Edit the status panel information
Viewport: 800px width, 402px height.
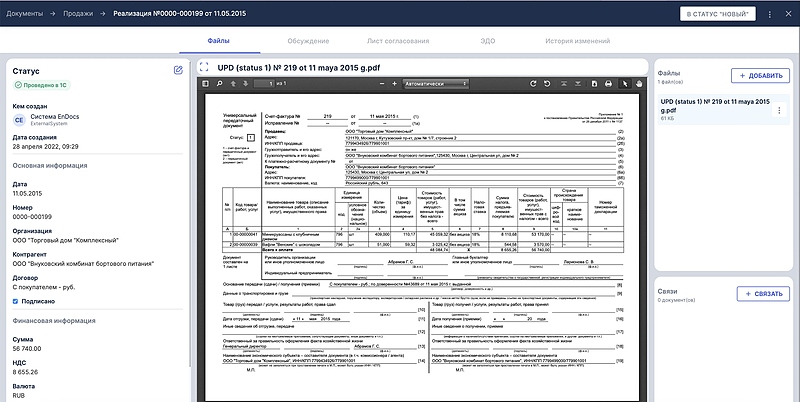point(178,70)
